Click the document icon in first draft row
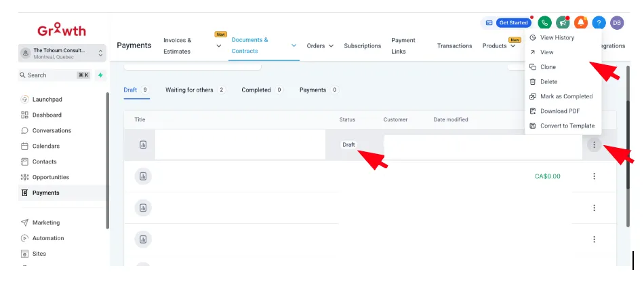This screenshot has height=289, width=644. pos(143,144)
